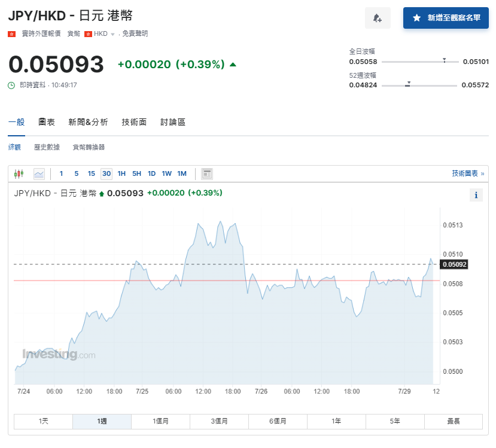Click the news panel icon in chart toolbar
Screen dimensions: 496x448
[207, 174]
